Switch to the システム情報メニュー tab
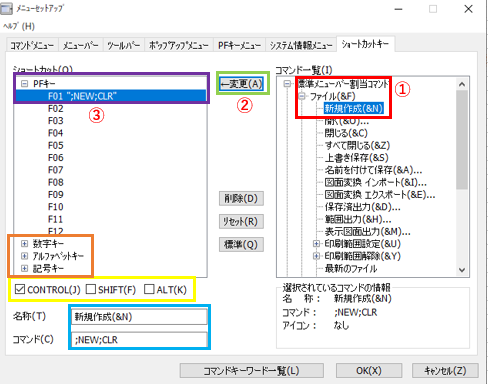Viewport: 488px width, 384px height. coord(301,45)
